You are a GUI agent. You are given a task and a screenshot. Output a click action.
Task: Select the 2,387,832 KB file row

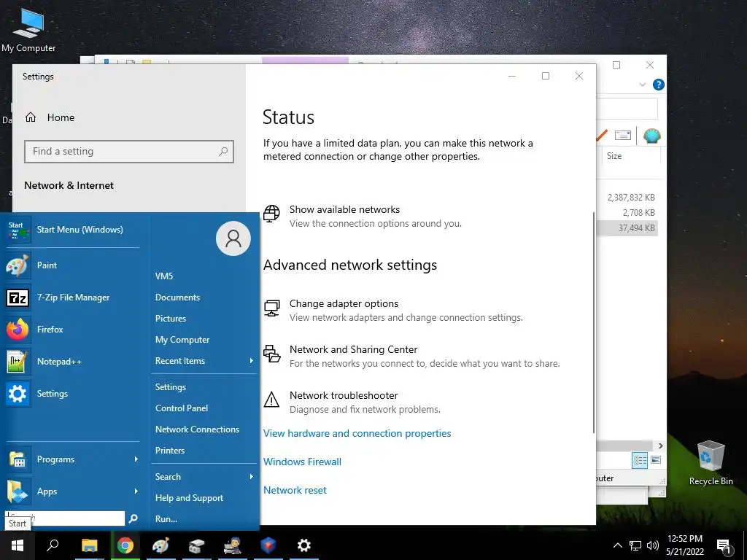[x=627, y=197]
